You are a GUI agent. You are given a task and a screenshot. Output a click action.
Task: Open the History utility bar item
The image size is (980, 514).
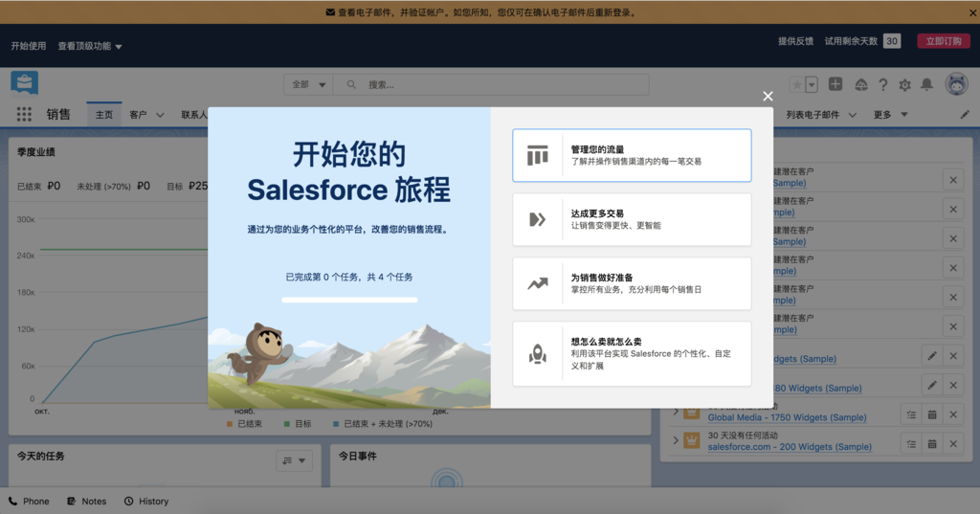pos(146,502)
